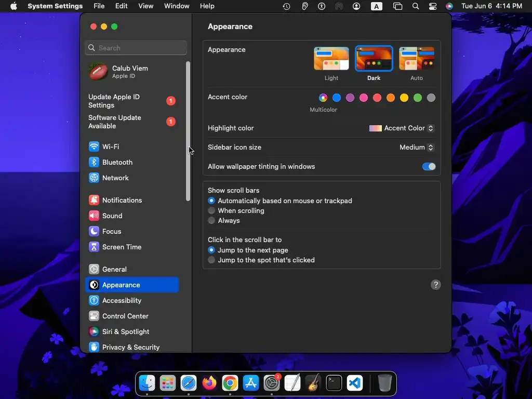Open Calub Viem Apple ID account
Image resolution: width=532 pixels, height=399 pixels.
click(x=131, y=72)
